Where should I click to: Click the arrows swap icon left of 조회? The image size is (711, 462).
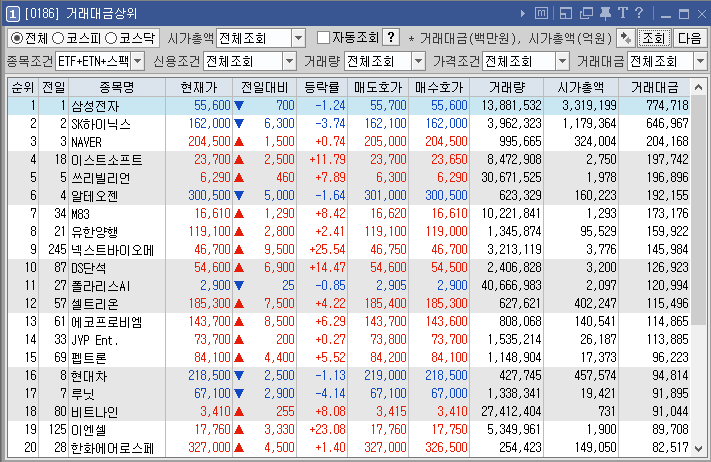626,38
